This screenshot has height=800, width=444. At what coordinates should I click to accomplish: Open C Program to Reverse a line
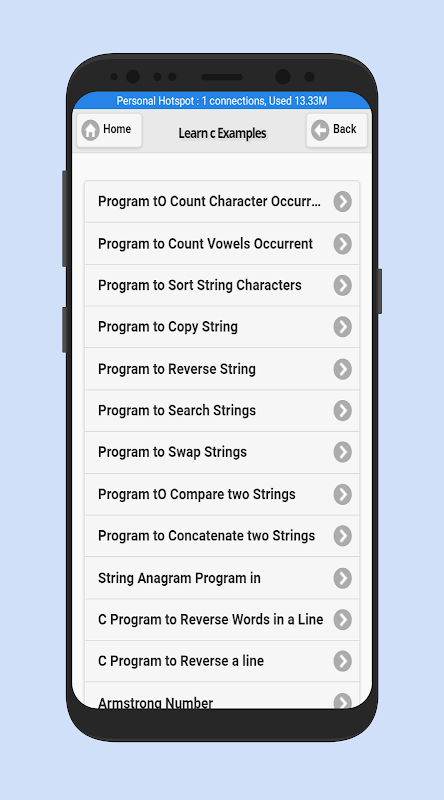click(222, 661)
